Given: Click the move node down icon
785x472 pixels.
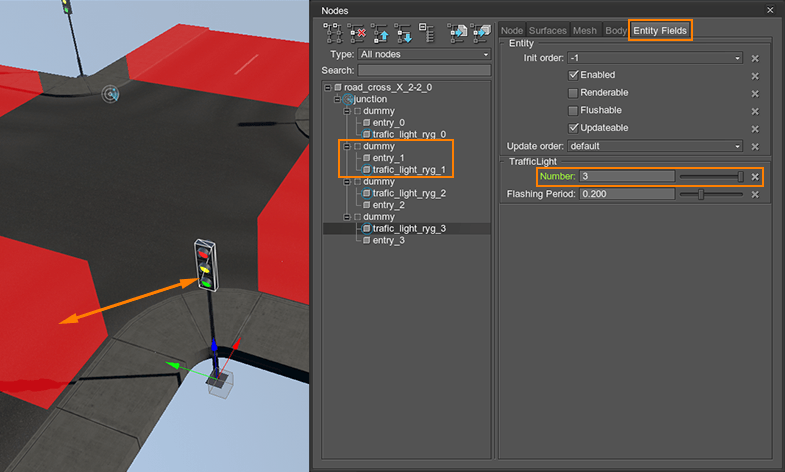Looking at the screenshot, I should click(x=402, y=32).
